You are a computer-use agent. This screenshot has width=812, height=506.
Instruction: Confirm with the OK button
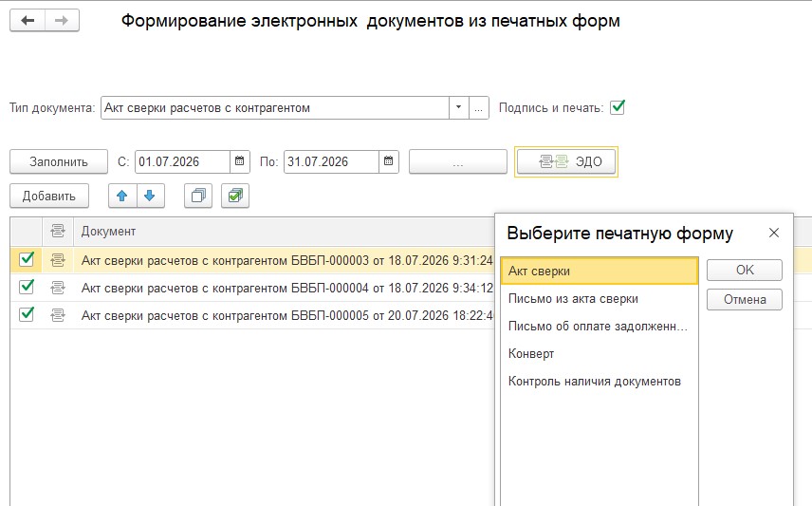[745, 271]
